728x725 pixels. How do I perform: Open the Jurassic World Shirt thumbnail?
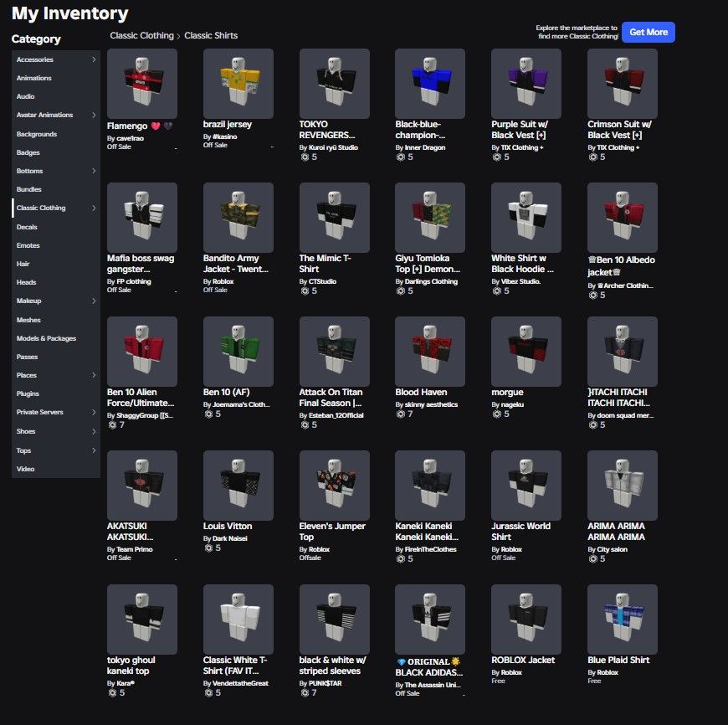tap(526, 486)
